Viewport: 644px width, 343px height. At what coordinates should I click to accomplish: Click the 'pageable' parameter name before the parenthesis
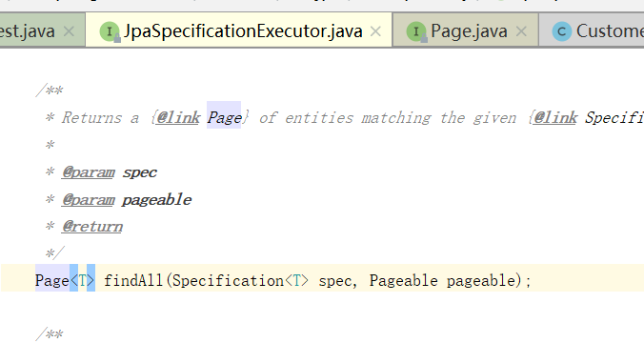point(480,281)
